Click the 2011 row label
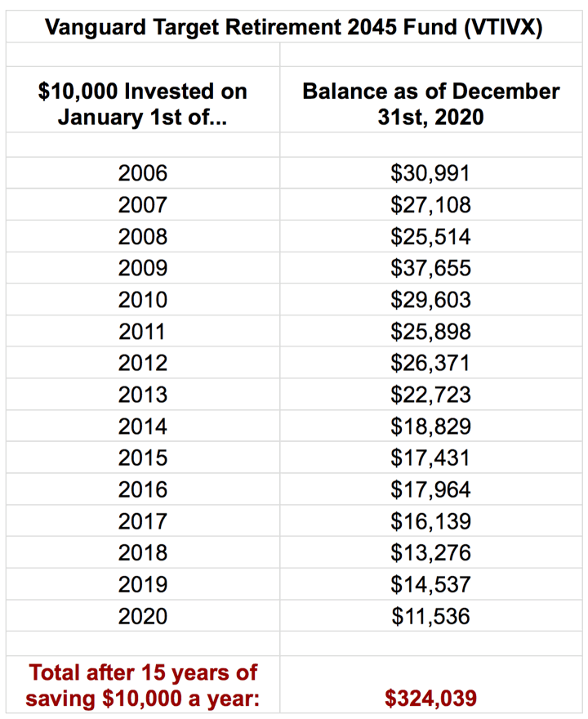Screen dimensions: 588x719 coord(143,331)
